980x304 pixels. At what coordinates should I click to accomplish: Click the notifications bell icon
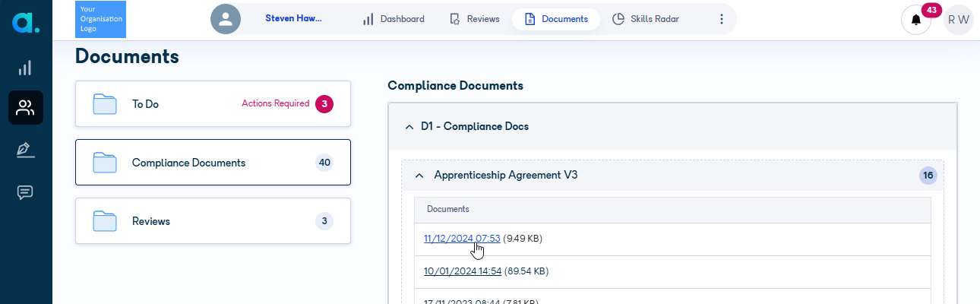tap(916, 20)
